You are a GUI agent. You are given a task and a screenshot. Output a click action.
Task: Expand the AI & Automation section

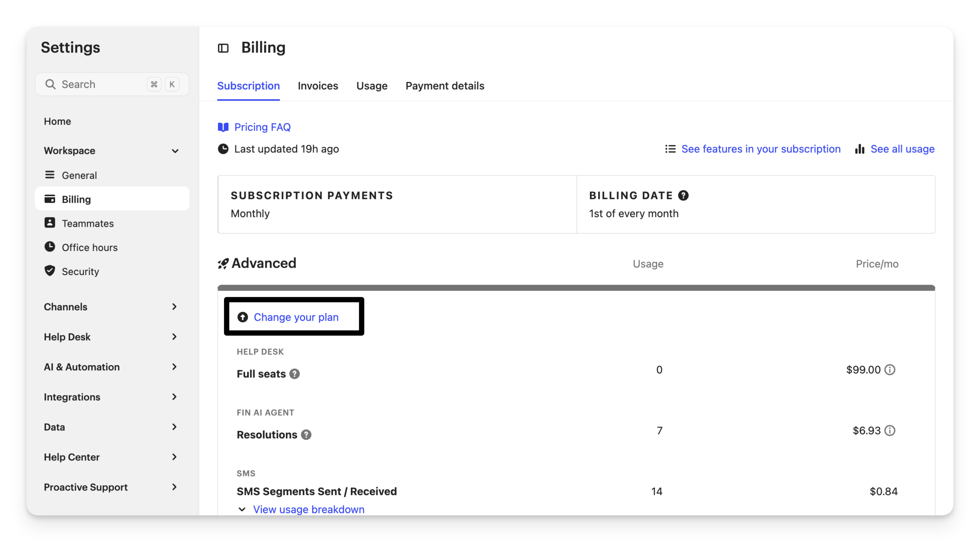point(174,367)
